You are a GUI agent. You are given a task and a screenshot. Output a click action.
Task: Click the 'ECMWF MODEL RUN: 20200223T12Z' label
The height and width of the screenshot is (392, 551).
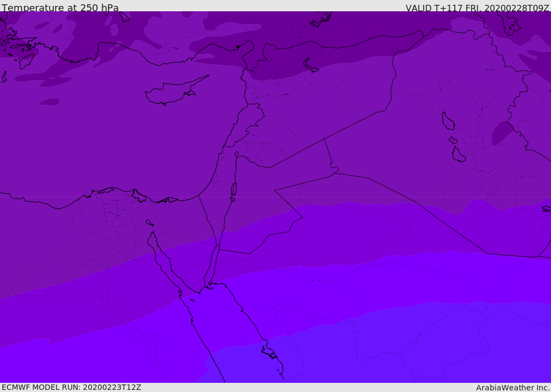click(x=72, y=387)
